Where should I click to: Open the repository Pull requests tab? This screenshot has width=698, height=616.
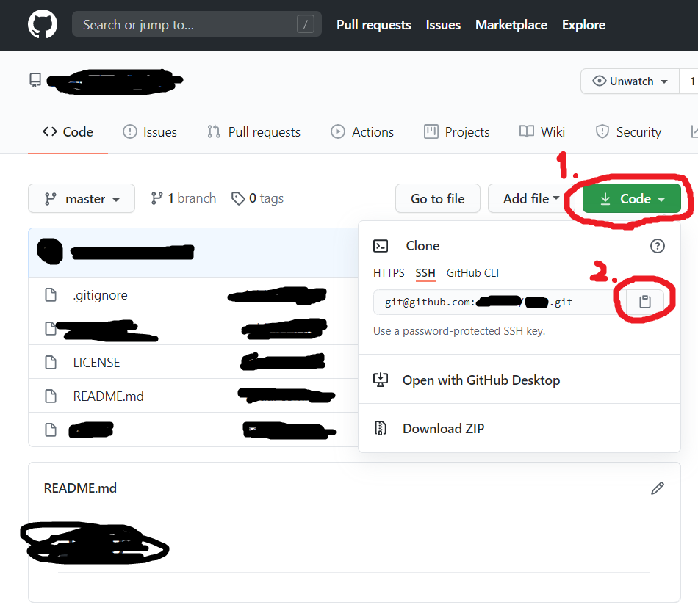coord(253,132)
